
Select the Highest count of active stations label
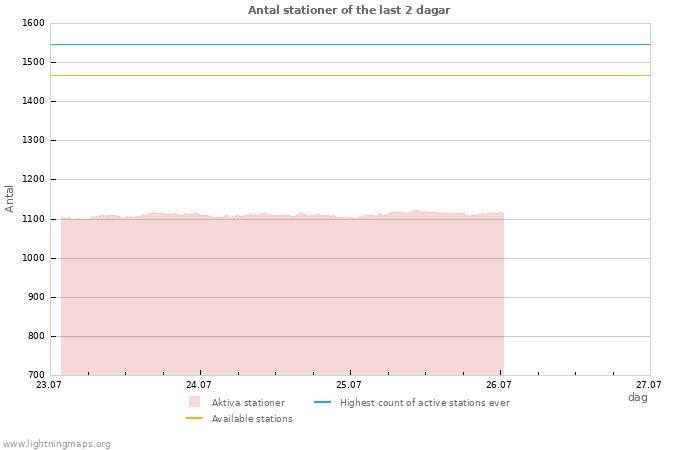coord(425,403)
